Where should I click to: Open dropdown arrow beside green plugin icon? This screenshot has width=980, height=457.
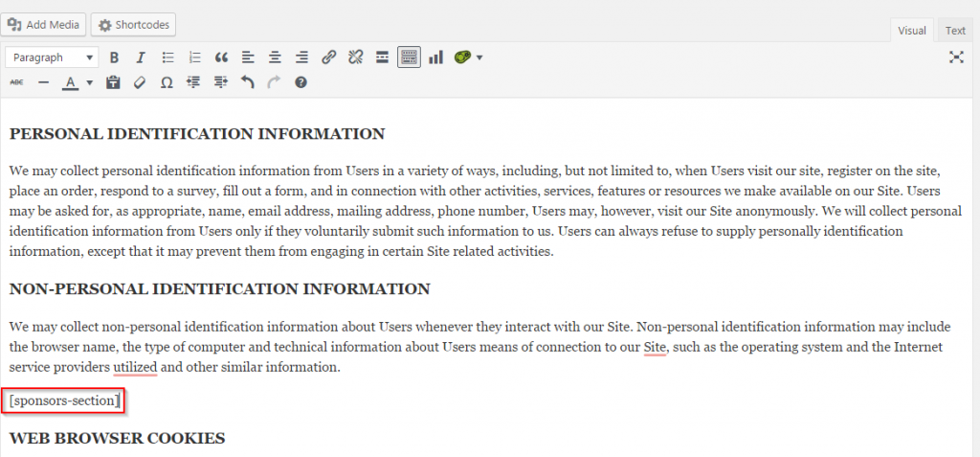pos(479,57)
